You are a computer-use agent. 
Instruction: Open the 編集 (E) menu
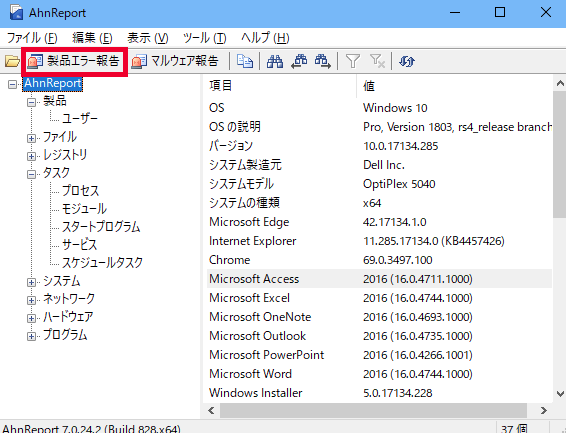coord(92,38)
